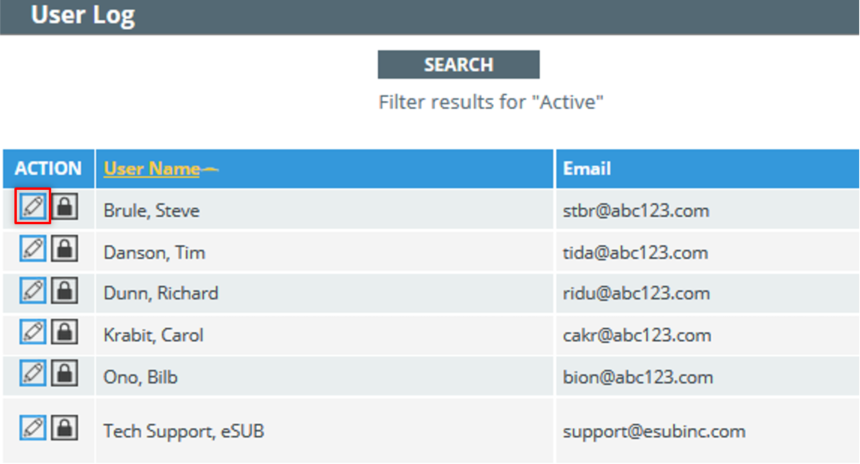
Task: Select lock icon for Ono, Bilb
Action: point(65,374)
